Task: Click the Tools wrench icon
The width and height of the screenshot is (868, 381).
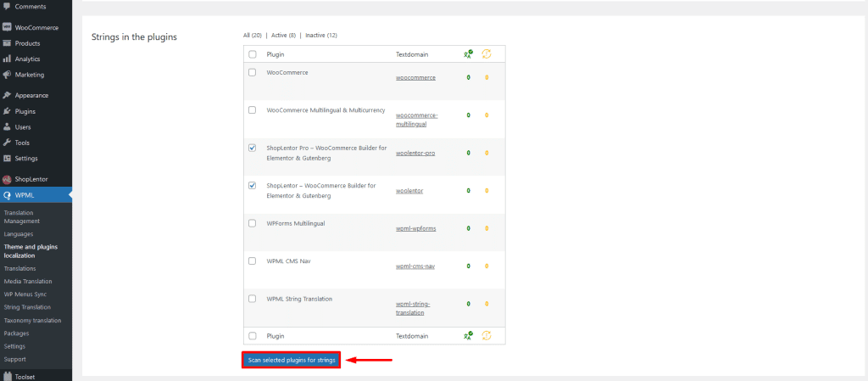Action: click(7, 143)
